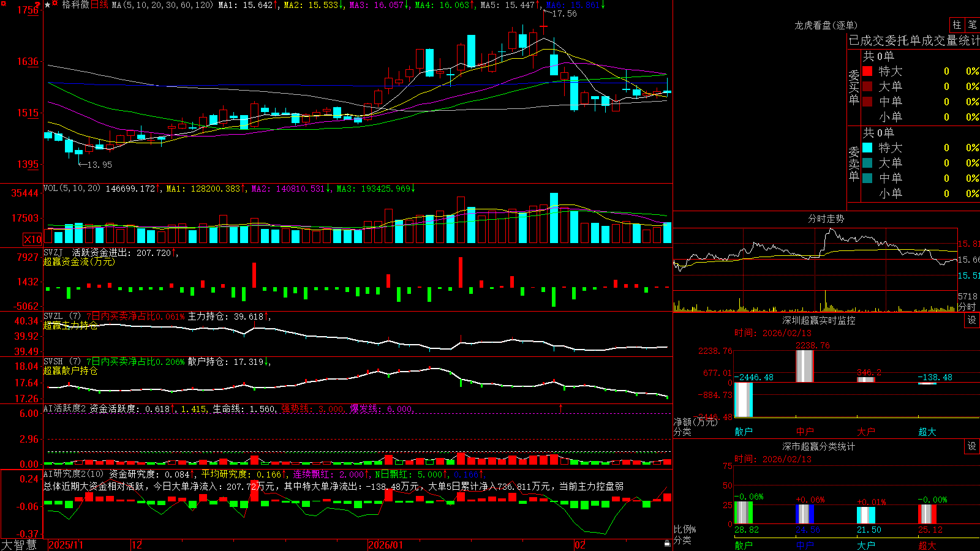This screenshot has width=980, height=551.
Task: Toggle the 笔 tick view button
Action: coord(972,24)
